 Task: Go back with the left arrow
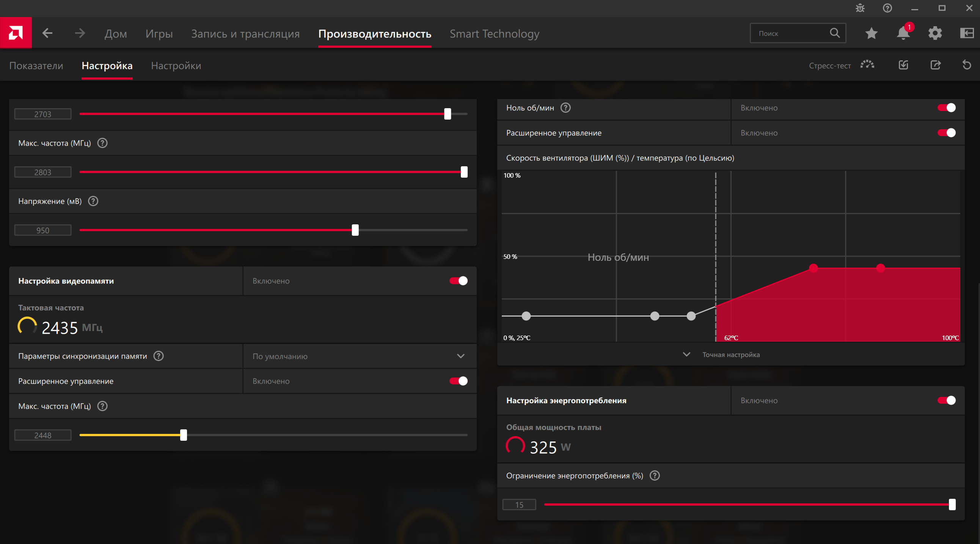47,33
